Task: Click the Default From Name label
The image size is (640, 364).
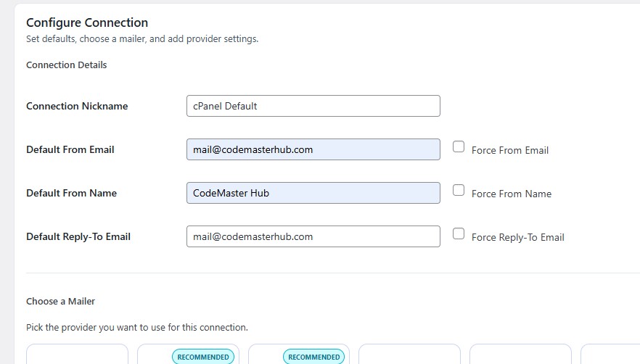Action: 71,193
